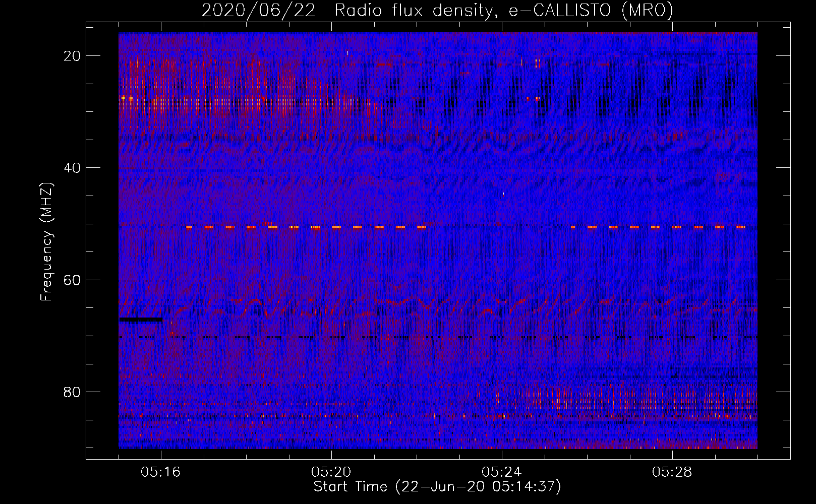Click the 05:24 time tick label
The image size is (816, 504).
pyautogui.click(x=502, y=472)
